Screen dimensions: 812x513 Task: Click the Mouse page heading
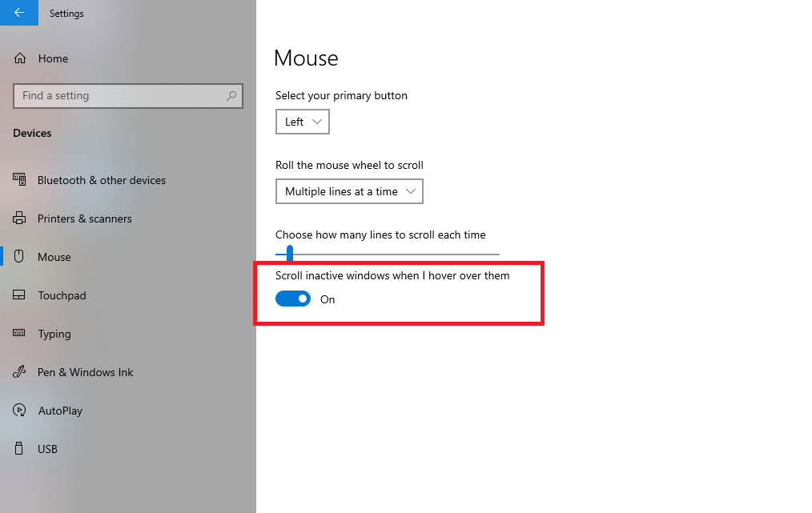point(306,58)
